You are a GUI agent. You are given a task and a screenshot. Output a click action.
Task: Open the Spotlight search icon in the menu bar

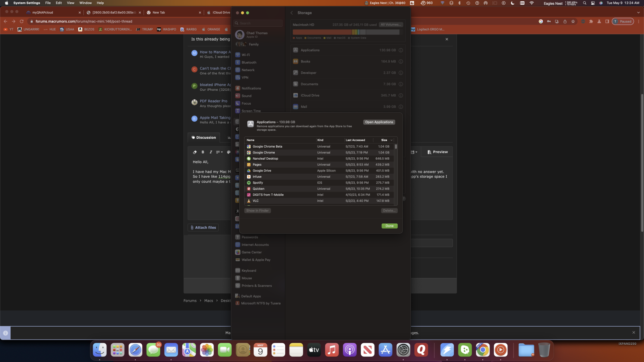tap(584, 3)
